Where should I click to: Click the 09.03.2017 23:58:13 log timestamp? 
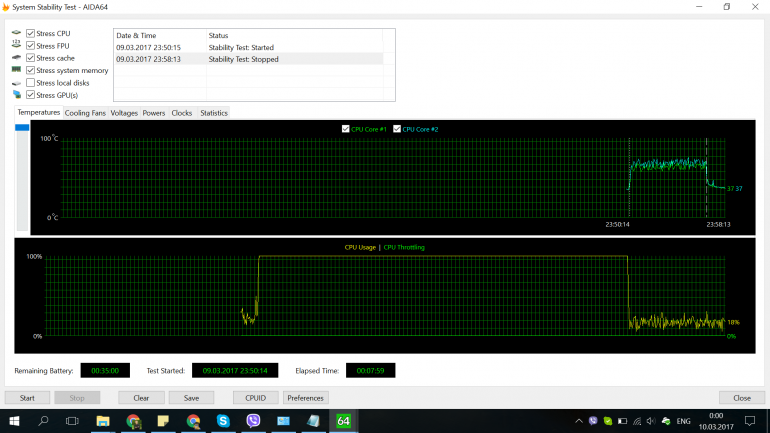148,59
